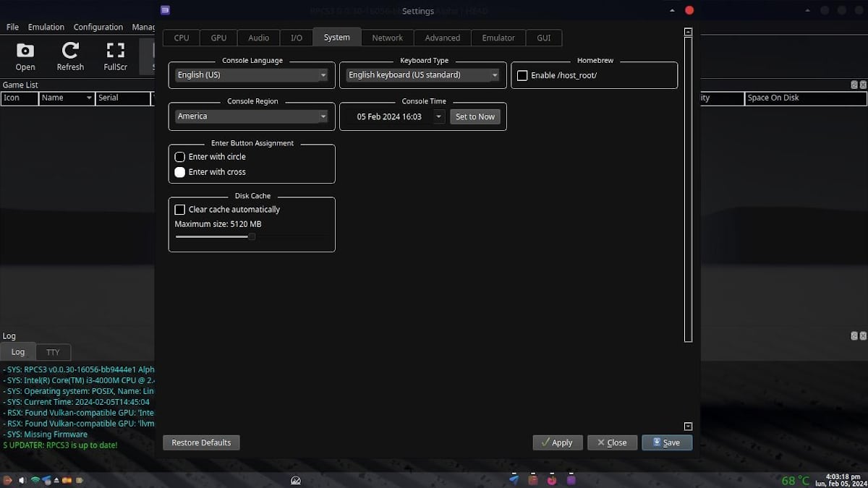
Task: Click the disk cache maximum size slider handle
Action: tap(252, 236)
